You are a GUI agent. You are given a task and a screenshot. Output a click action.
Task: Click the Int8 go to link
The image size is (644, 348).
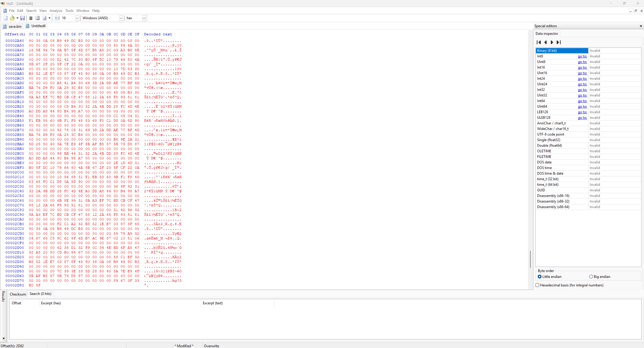[582, 56]
